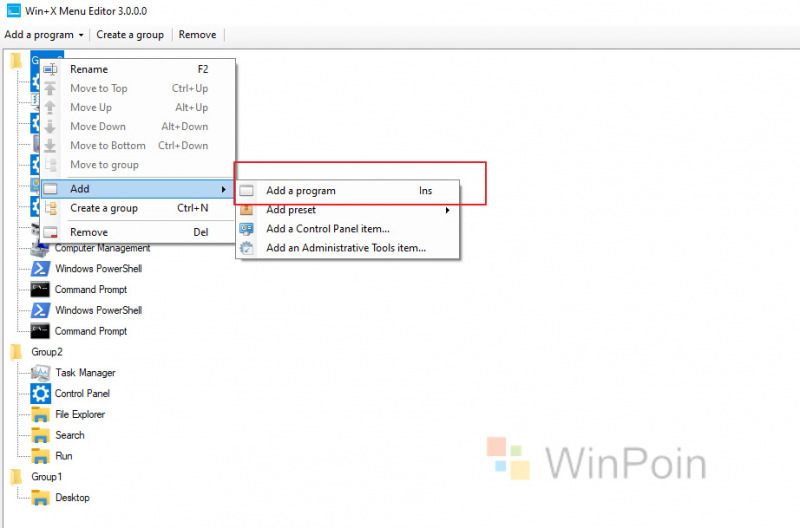Click the Rename icon in context menu
Viewport: 800px width, 528px height.
[x=50, y=69]
